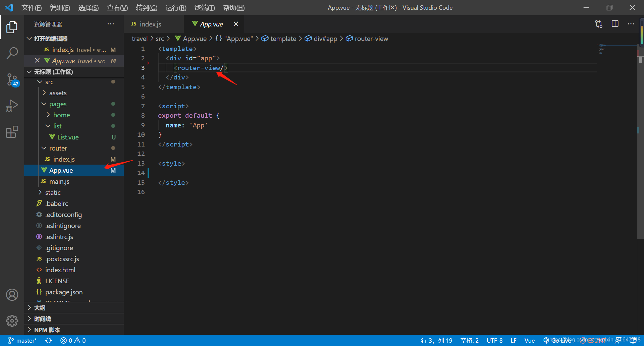Open index.html in the file tree
Viewport: 644px width, 346px height.
pyautogui.click(x=74, y=270)
